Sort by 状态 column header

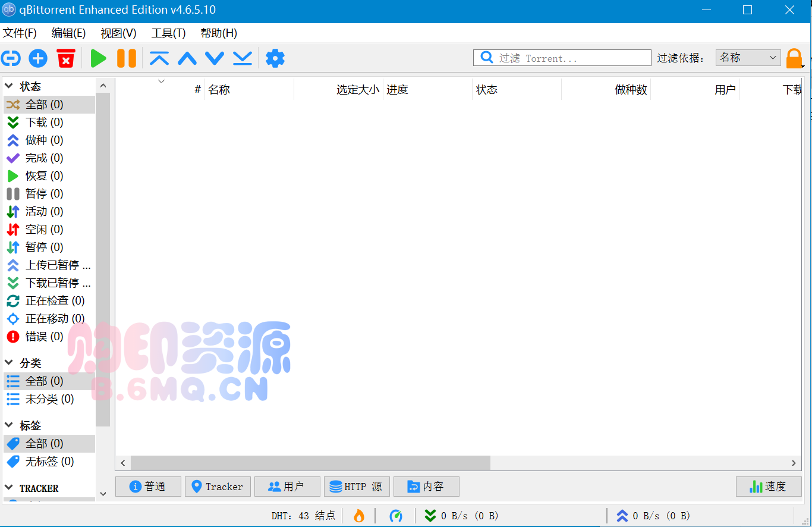517,90
